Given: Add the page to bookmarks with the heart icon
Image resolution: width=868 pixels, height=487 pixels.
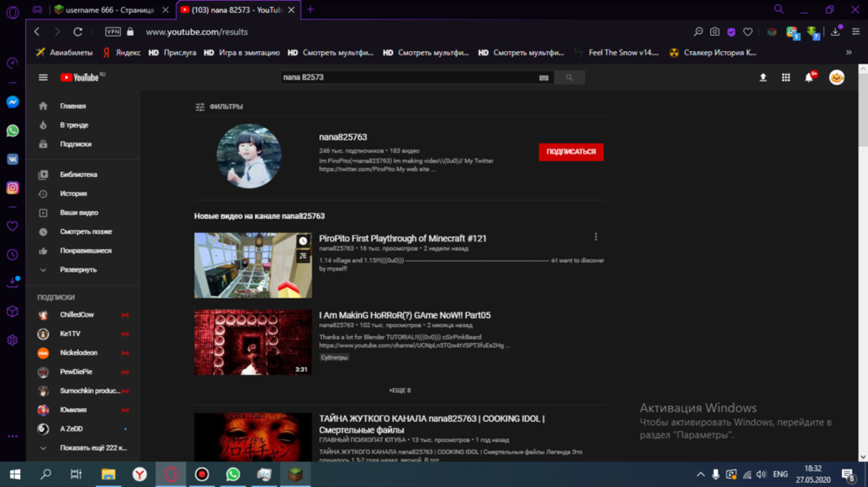Looking at the screenshot, I should pyautogui.click(x=748, y=32).
